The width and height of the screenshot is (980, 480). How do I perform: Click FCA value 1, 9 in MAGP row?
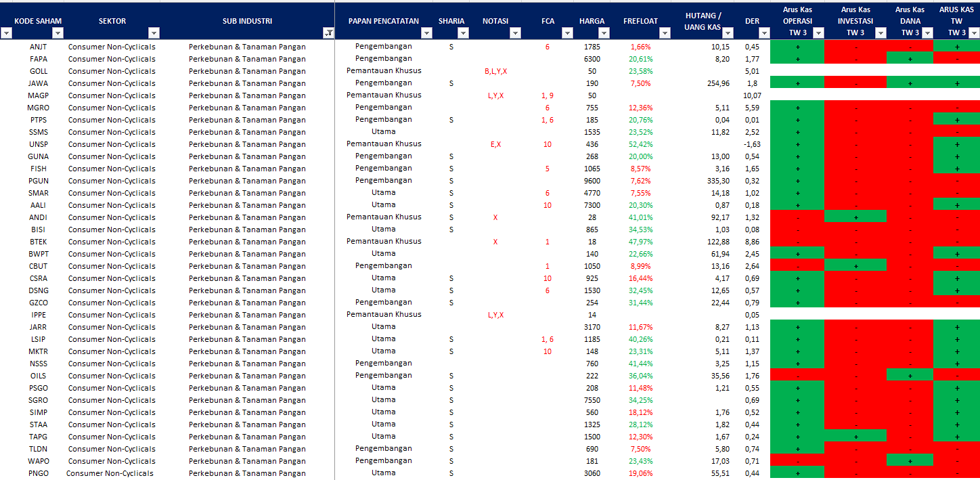click(x=548, y=95)
